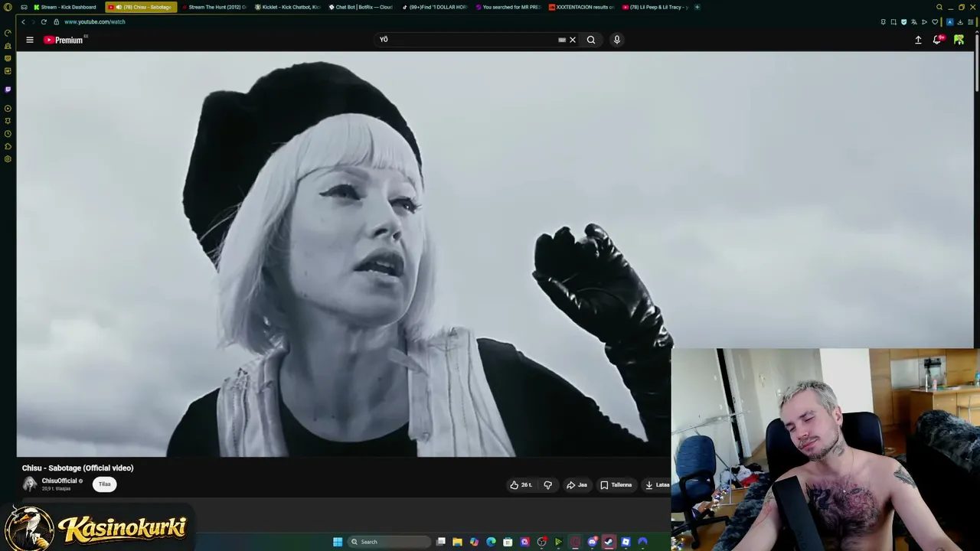Open the YouTube guide hamburger menu
The height and width of the screenshot is (551, 980).
point(30,40)
